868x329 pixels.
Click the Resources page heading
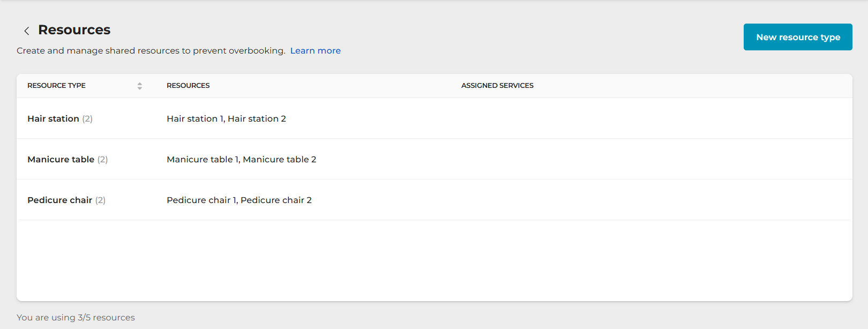(x=74, y=30)
